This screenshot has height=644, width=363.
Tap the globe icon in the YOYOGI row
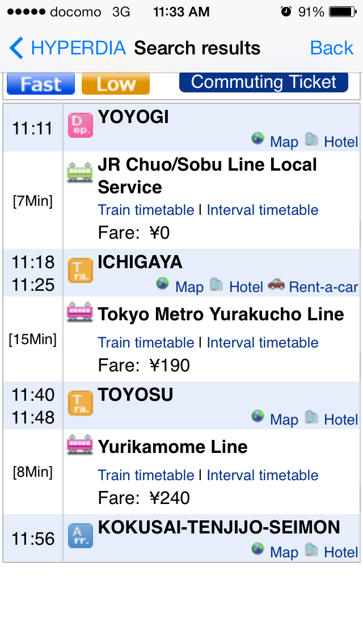tap(258, 139)
